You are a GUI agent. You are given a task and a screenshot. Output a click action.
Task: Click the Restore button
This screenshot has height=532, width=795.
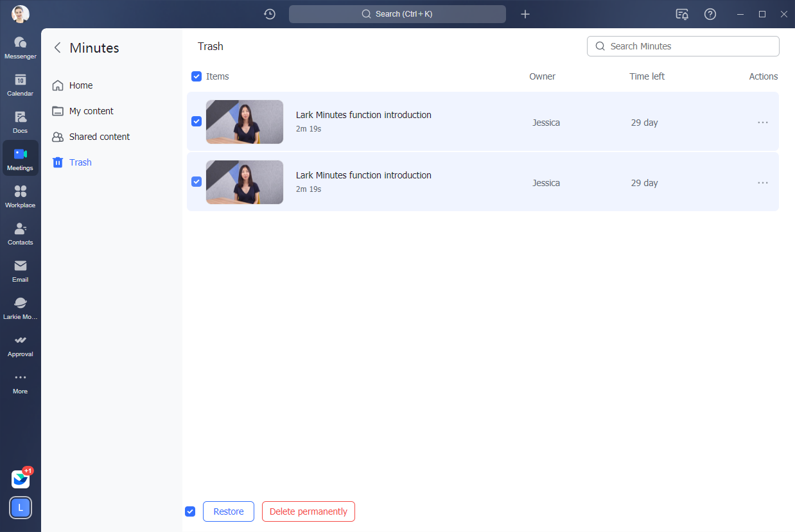point(229,511)
